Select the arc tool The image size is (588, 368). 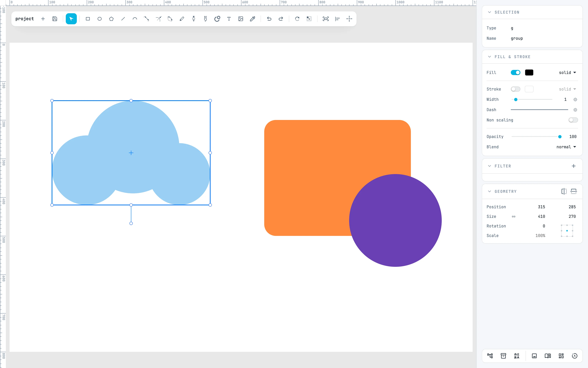135,19
